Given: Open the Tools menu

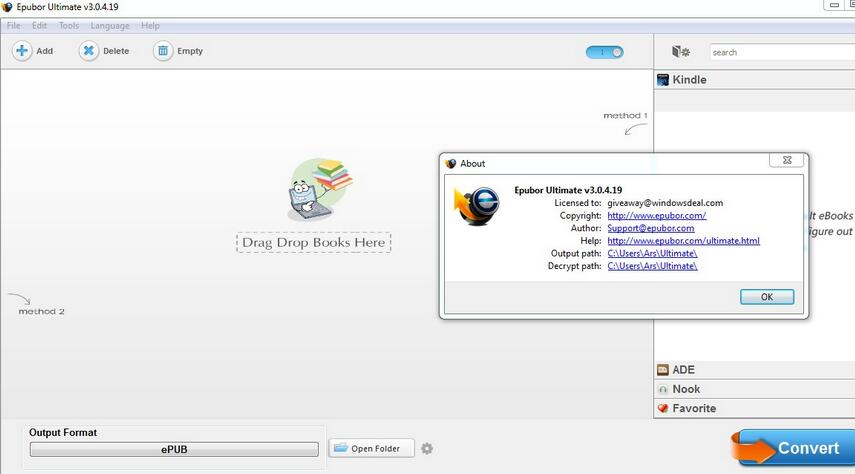Looking at the screenshot, I should point(69,26).
